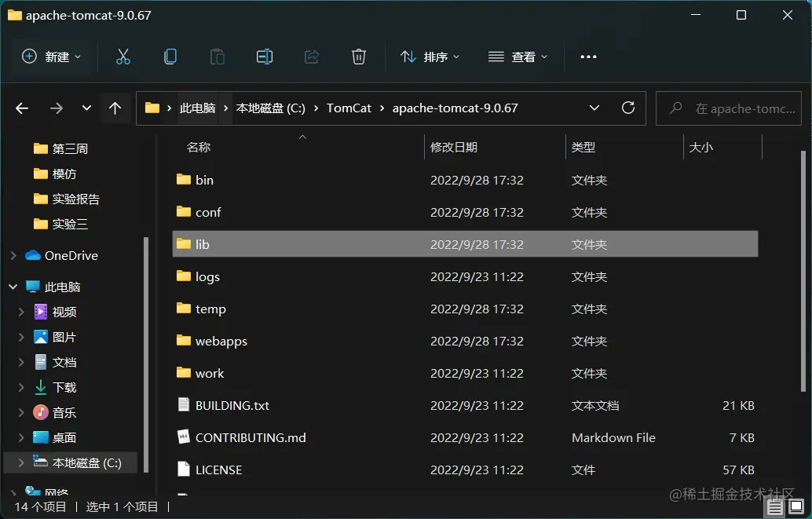This screenshot has height=519, width=812.
Task: Click 本地磁盘 (C:) in the address breadcrumb
Action: pyautogui.click(x=270, y=108)
